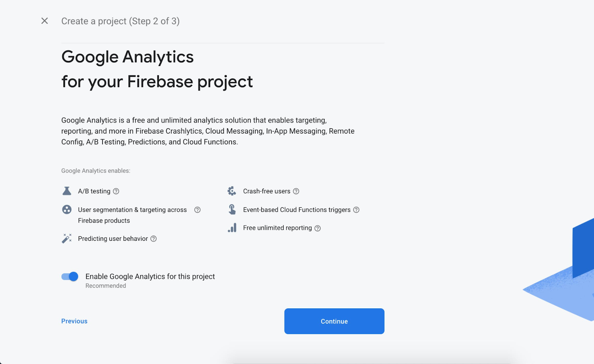Click the Crash-free users label text
The width and height of the screenshot is (594, 364).
[x=267, y=191]
